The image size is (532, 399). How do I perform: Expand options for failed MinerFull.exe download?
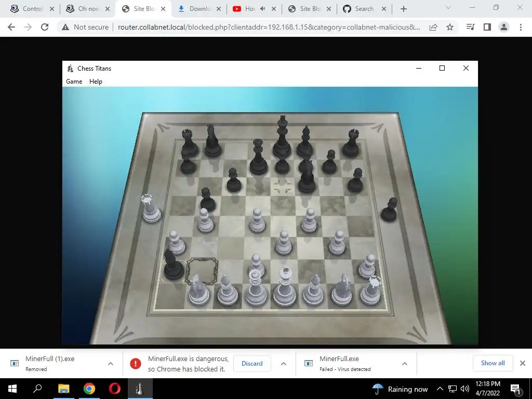404,364
